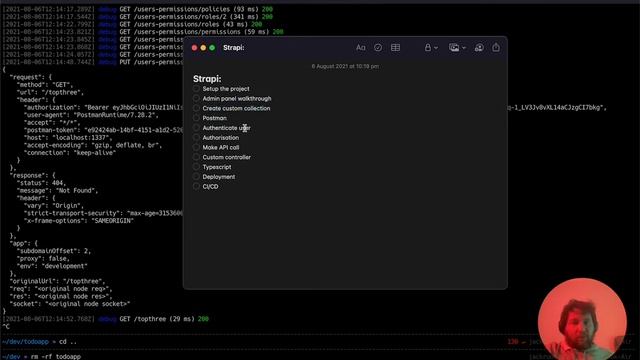Click the 'rm -rf todoapp' terminal command
This screenshot has height=360, width=640.
[56, 356]
